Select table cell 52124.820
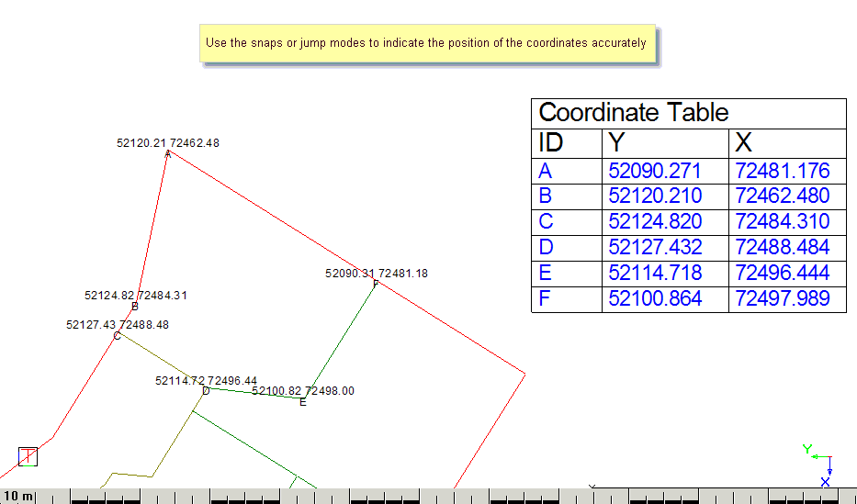857x504 pixels. [665, 222]
